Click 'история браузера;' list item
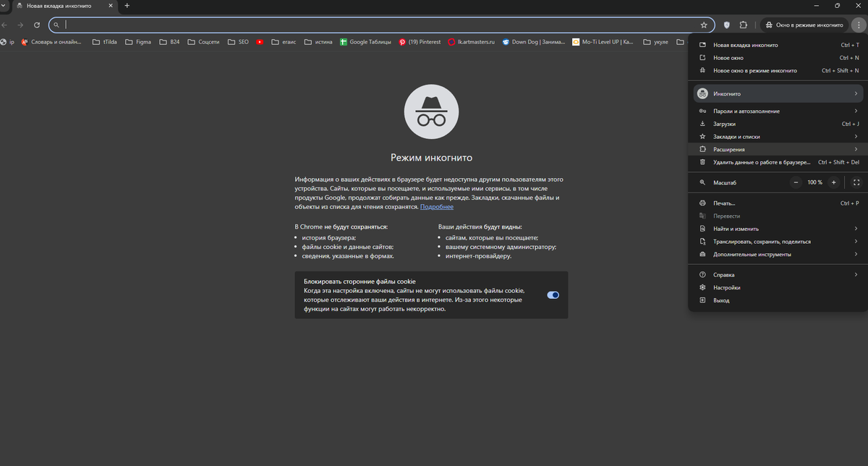Viewport: 868px width, 466px height. tap(329, 237)
